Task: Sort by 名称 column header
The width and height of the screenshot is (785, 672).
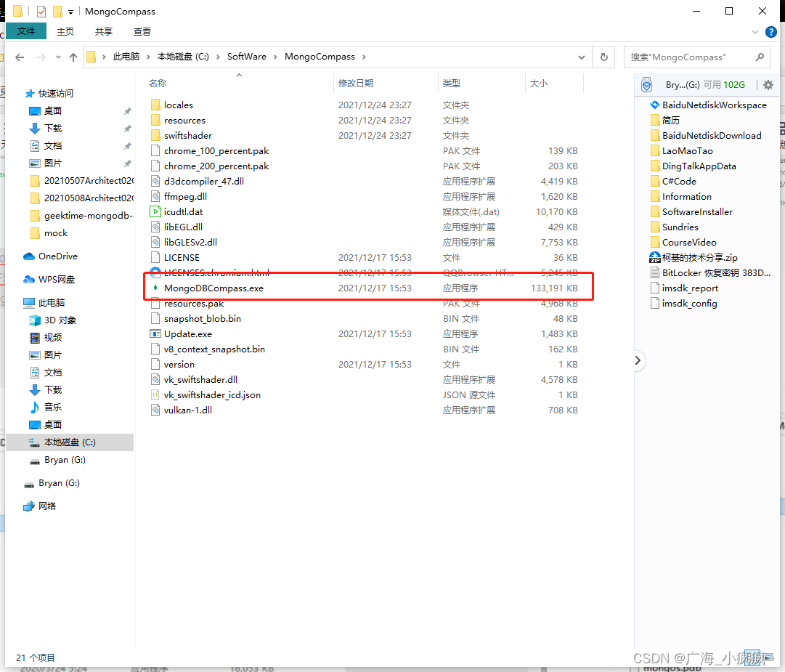Action: coord(158,83)
